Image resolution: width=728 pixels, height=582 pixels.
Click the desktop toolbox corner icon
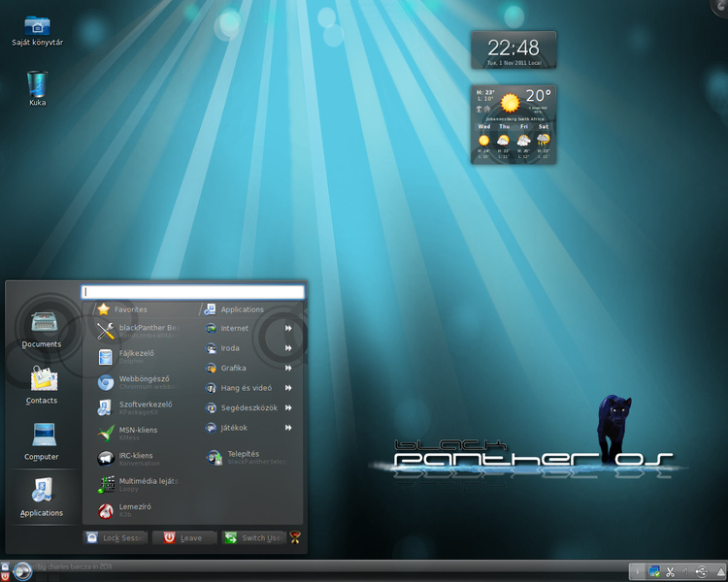[x=720, y=6]
